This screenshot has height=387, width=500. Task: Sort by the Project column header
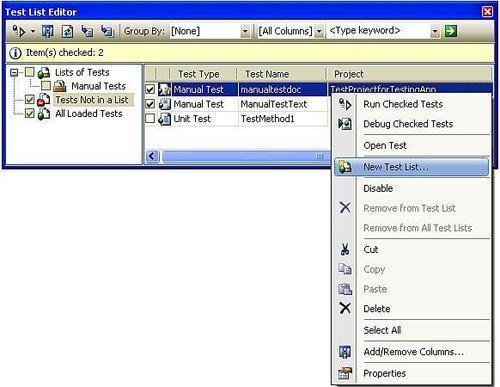(x=409, y=74)
